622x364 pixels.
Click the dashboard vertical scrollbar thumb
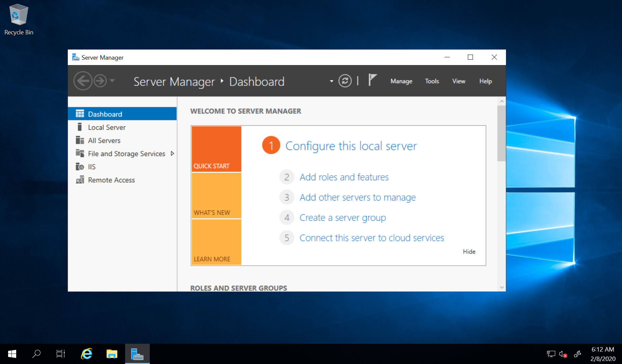502,133
